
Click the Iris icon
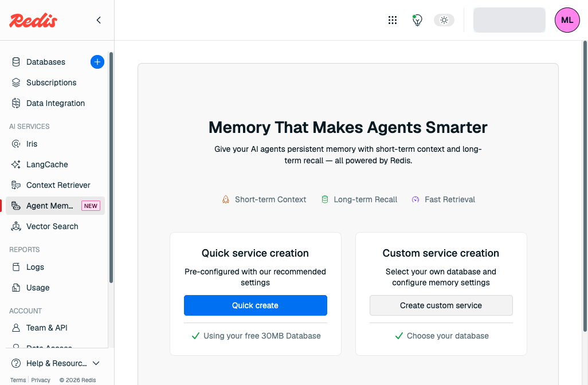pyautogui.click(x=15, y=144)
